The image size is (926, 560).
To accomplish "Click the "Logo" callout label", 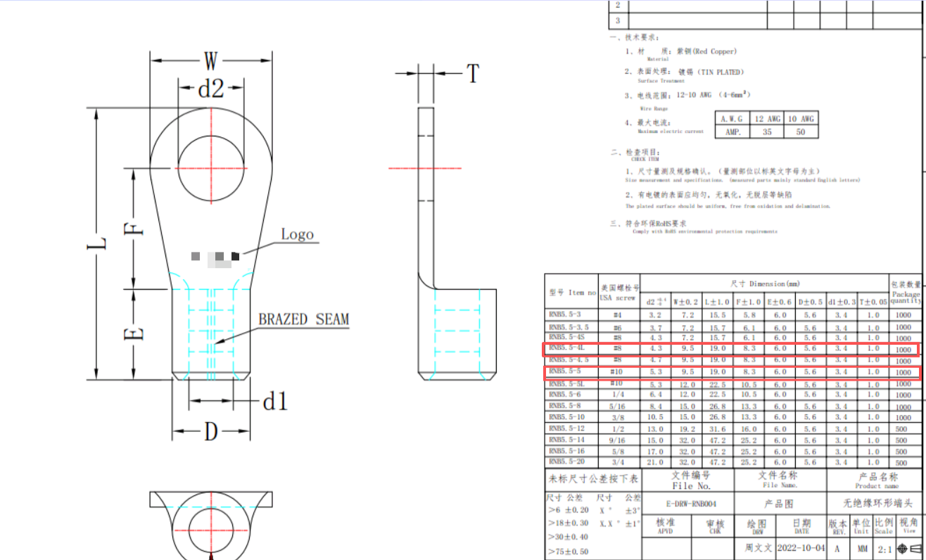I will pyautogui.click(x=297, y=234).
